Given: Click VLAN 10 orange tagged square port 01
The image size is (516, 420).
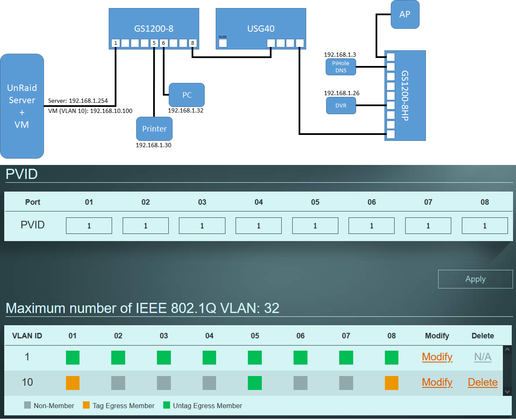Looking at the screenshot, I should coord(73,383).
